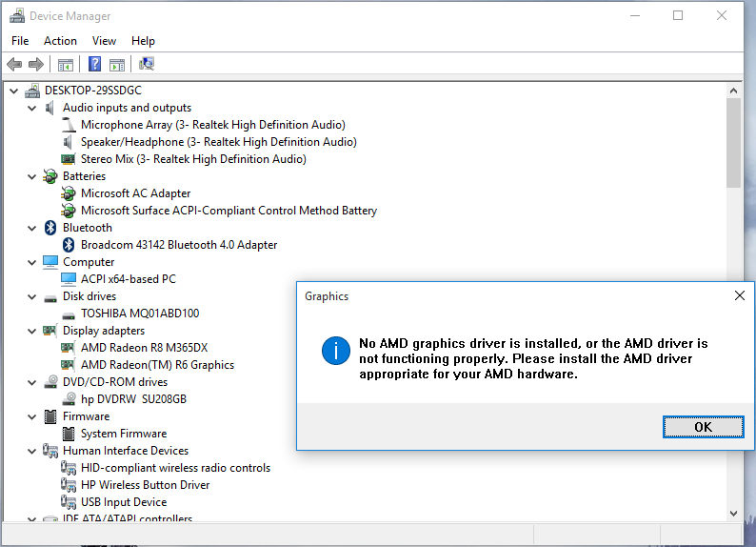Click the HP Wireless Button Driver icon
The height and width of the screenshot is (547, 756).
[x=69, y=485]
